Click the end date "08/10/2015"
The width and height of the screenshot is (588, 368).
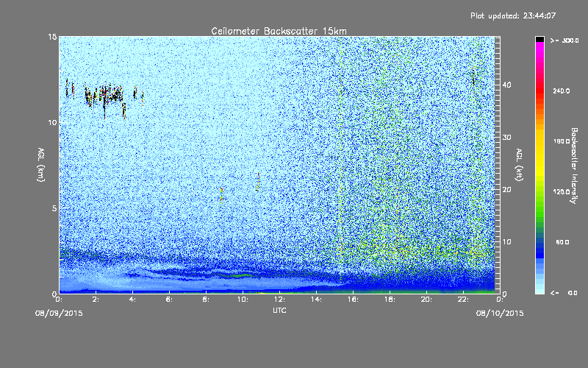coord(500,314)
